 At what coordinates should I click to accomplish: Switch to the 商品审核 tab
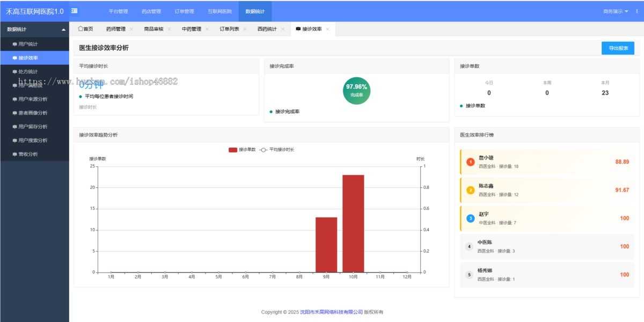click(x=153, y=29)
